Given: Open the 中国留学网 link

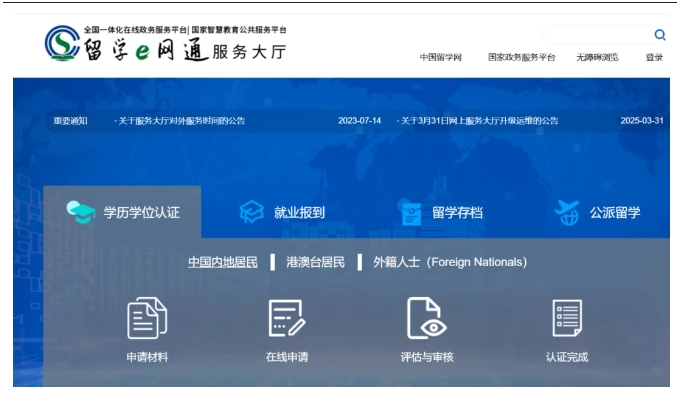Looking at the screenshot, I should [x=441, y=57].
